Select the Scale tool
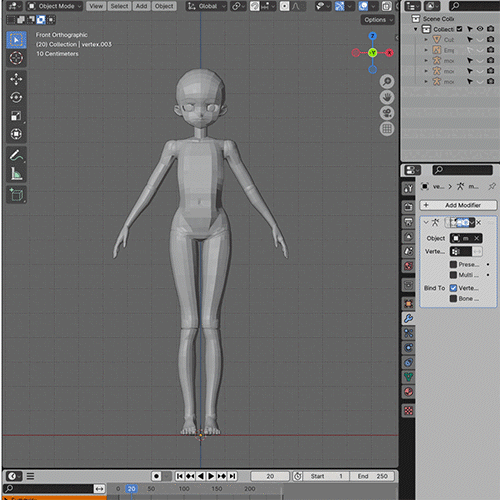 (x=16, y=116)
